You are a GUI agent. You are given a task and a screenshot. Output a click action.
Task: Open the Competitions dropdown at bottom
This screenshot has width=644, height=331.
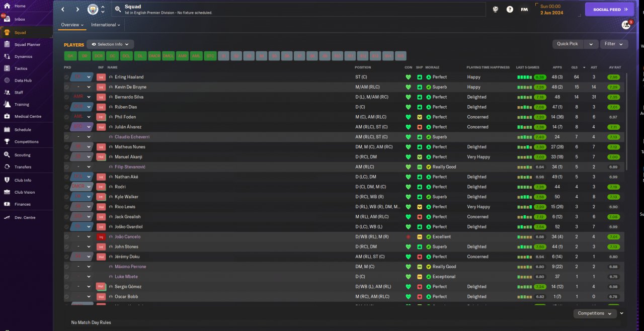click(x=595, y=313)
